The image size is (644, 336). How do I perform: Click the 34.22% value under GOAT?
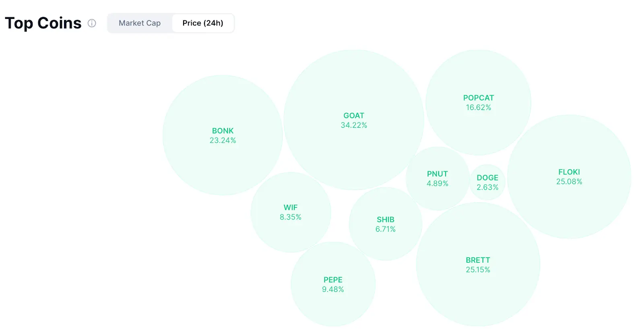point(354,125)
